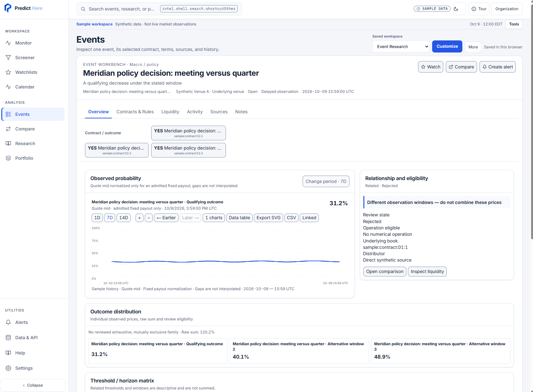
Task: Select the 1D chart range
Action: pos(97,218)
